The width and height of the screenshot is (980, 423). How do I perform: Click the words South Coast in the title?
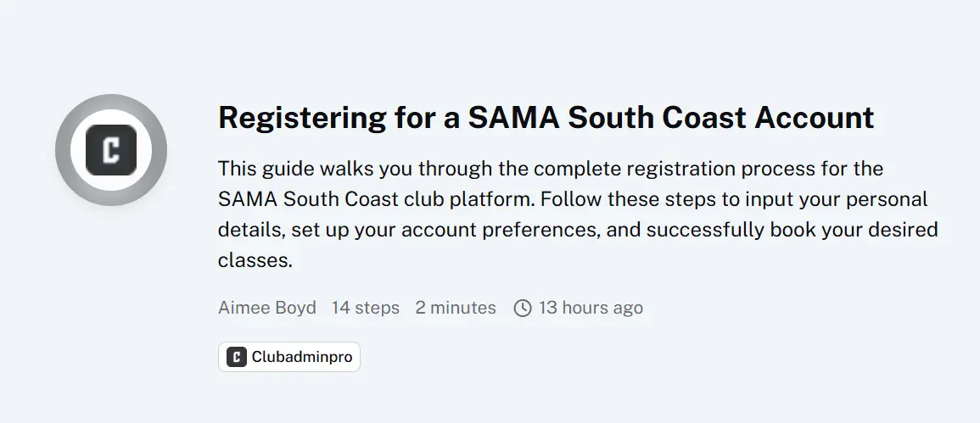click(657, 118)
